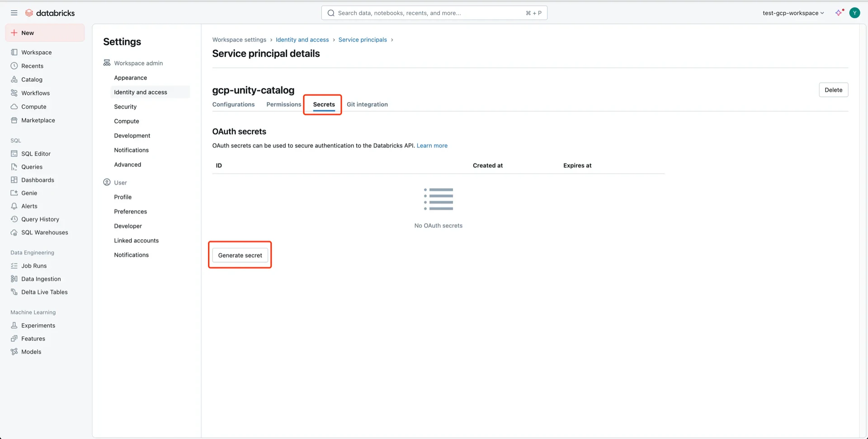
Task: Focus the search data and notebooks field
Action: (434, 13)
